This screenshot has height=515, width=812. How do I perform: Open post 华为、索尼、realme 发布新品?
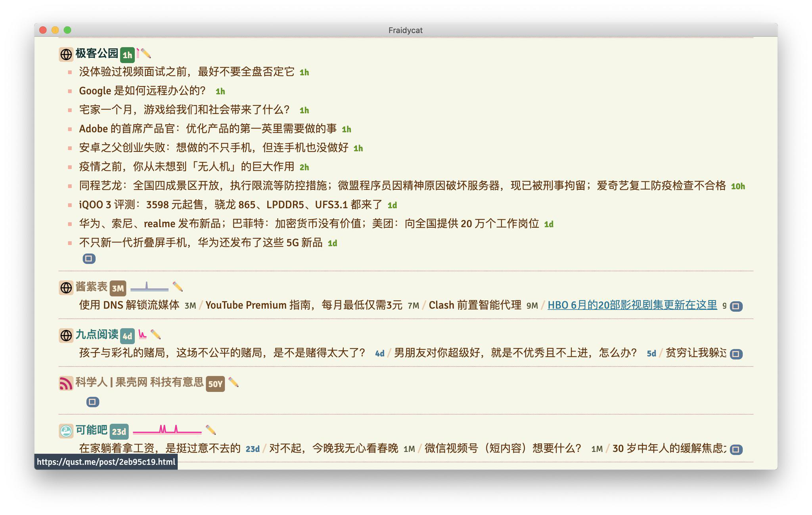(x=309, y=224)
